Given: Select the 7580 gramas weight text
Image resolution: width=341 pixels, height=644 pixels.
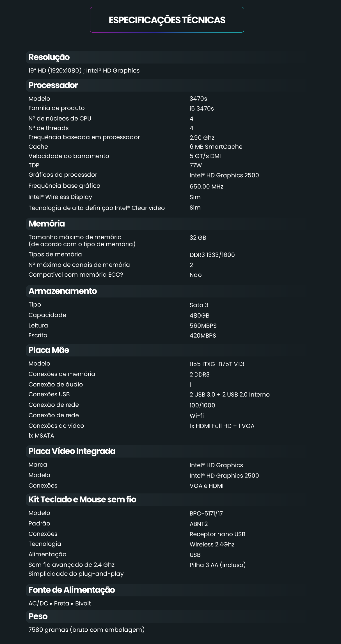Looking at the screenshot, I should [86, 630].
